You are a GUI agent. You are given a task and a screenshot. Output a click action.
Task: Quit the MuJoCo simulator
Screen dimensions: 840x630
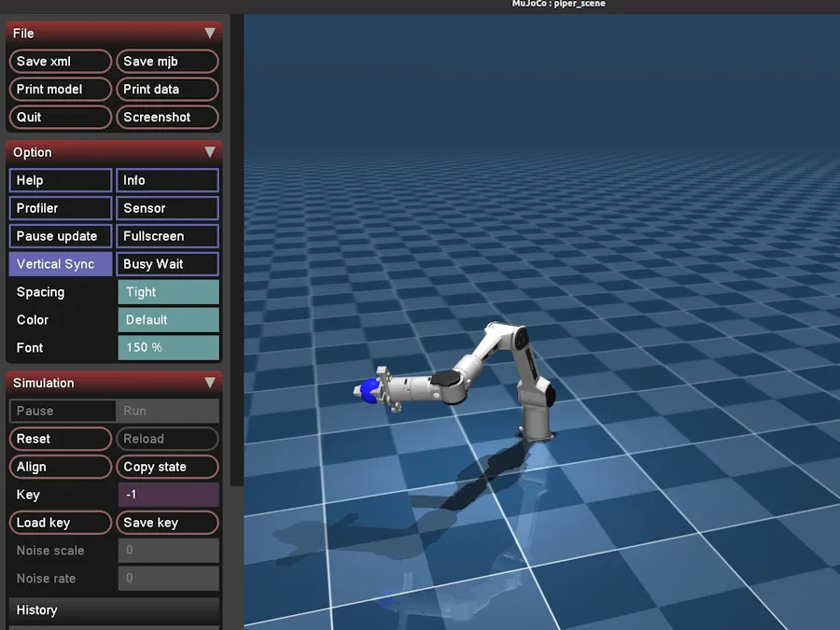tap(60, 117)
